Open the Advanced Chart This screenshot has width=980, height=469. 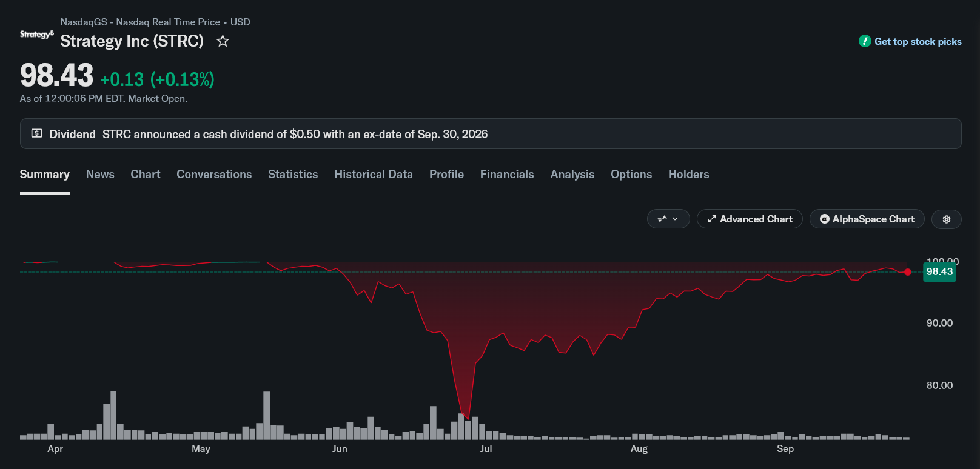tap(750, 219)
